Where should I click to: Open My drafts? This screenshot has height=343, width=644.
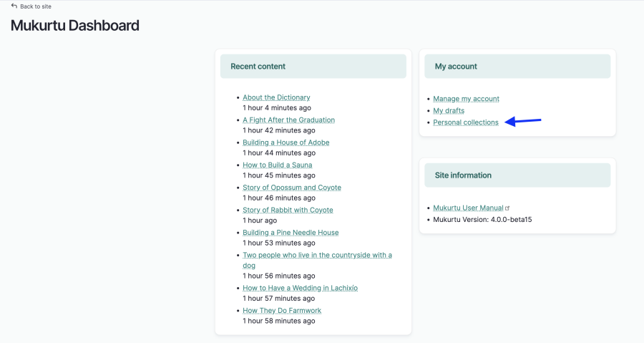[449, 111]
